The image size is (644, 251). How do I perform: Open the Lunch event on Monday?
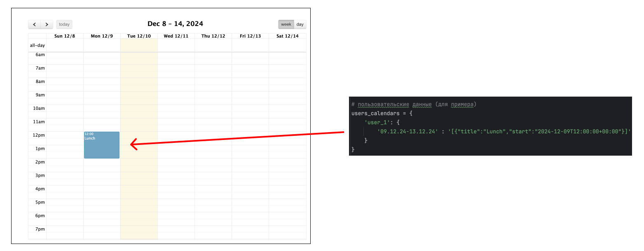(x=102, y=145)
